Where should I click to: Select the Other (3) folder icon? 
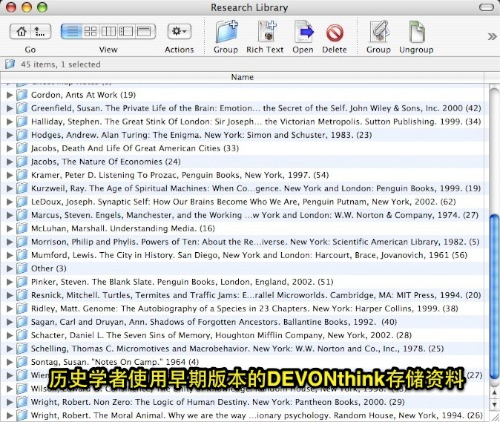pyautogui.click(x=22, y=268)
